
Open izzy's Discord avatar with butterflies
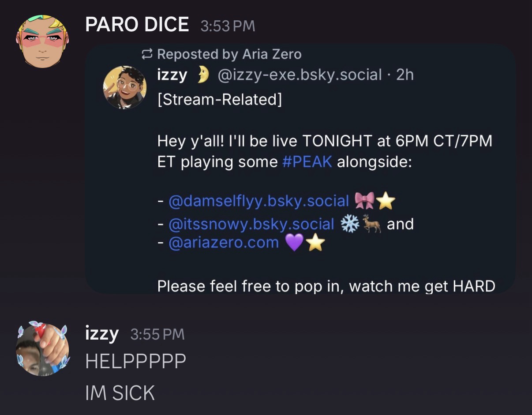[42, 349]
